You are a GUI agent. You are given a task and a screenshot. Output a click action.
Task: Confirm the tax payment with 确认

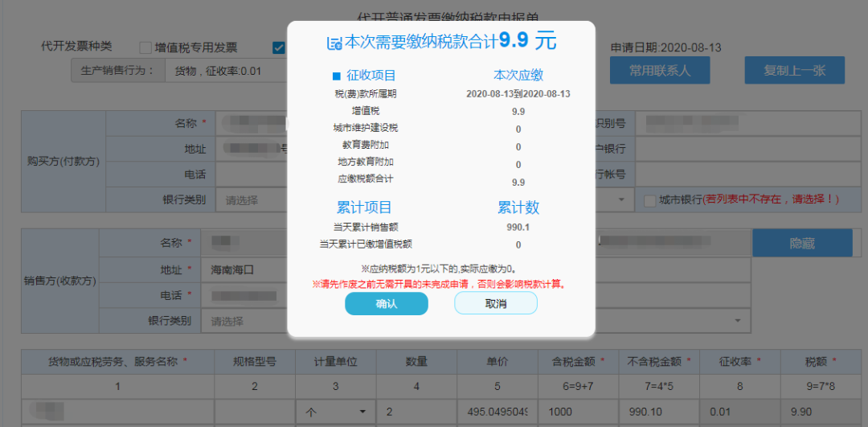(387, 303)
